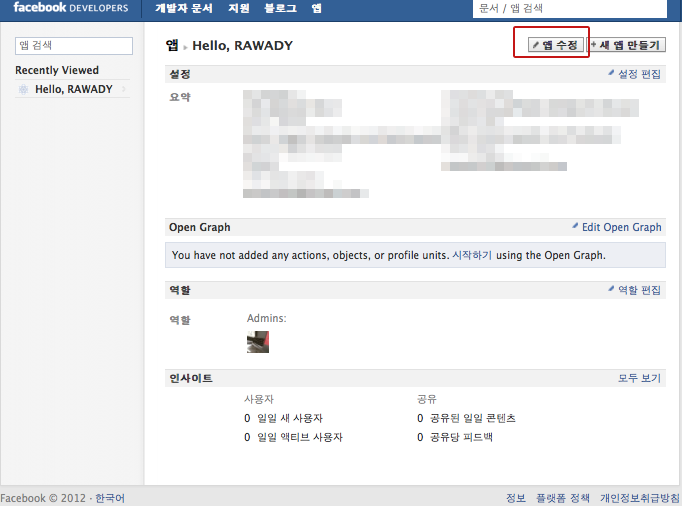The width and height of the screenshot is (682, 506).
Task: Open the 정보 footer link
Action: 516,498
